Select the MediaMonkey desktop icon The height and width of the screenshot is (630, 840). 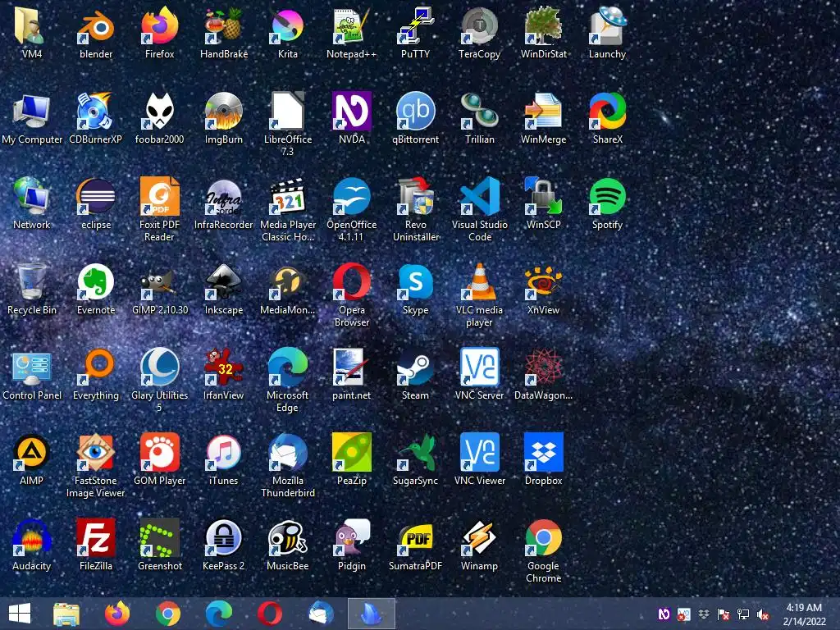click(x=288, y=282)
